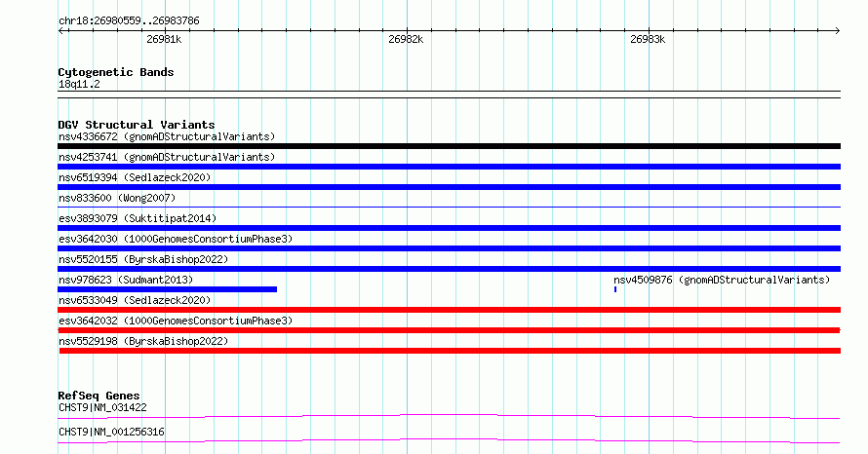Viewport: 868px width, 454px height.
Task: Select the magenta CHST9|NM_001256316 transcript line
Action: coord(449,440)
